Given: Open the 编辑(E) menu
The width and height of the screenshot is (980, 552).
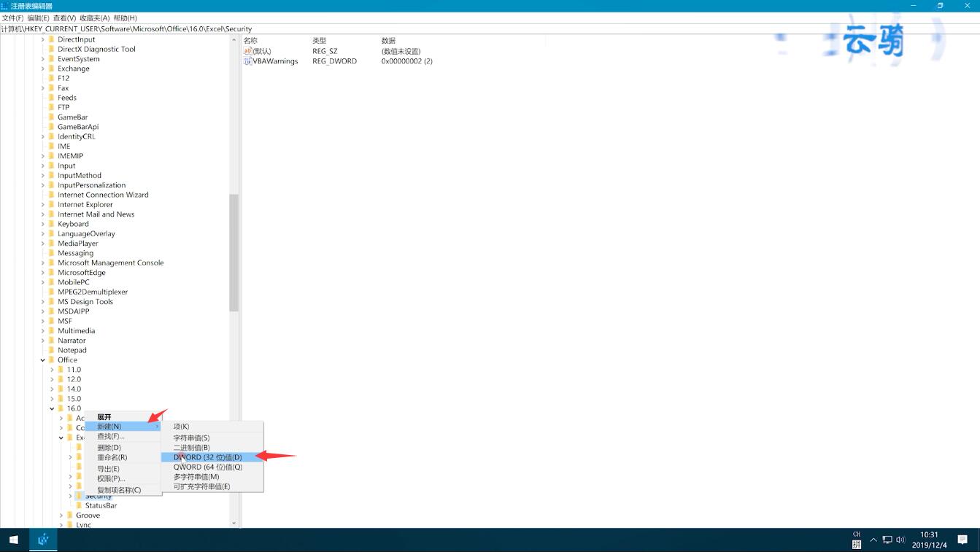Looking at the screenshot, I should pyautogui.click(x=39, y=18).
